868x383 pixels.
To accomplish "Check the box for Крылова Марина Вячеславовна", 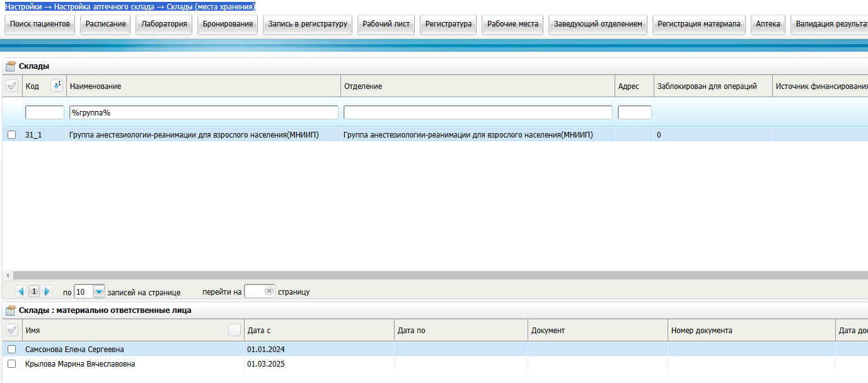I will [11, 364].
